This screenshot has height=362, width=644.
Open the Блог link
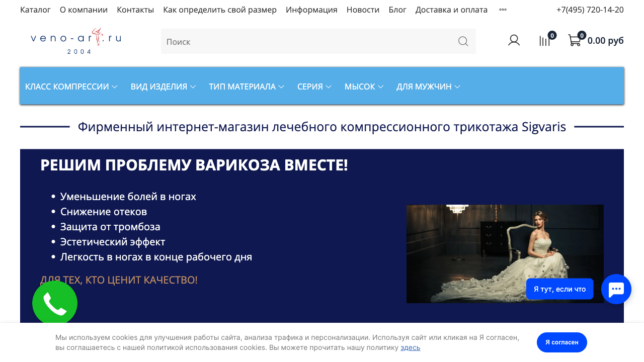click(x=397, y=10)
